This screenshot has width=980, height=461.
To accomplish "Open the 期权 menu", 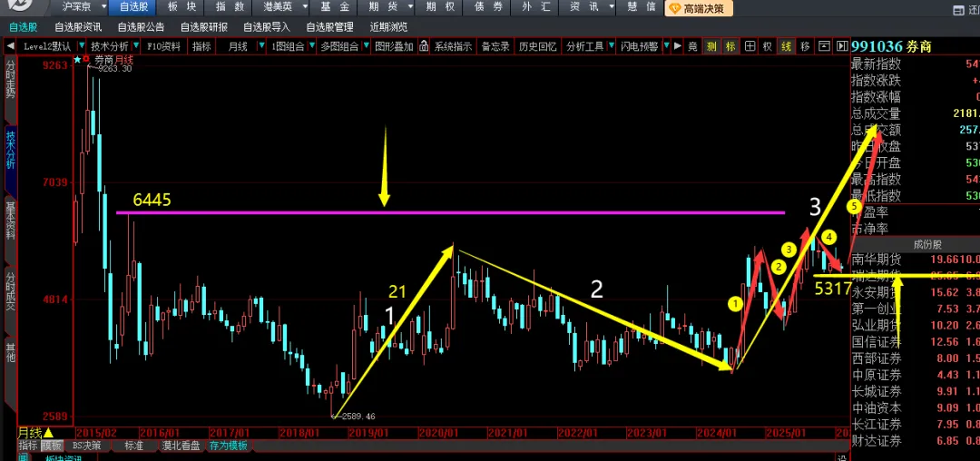I will 440,7.
